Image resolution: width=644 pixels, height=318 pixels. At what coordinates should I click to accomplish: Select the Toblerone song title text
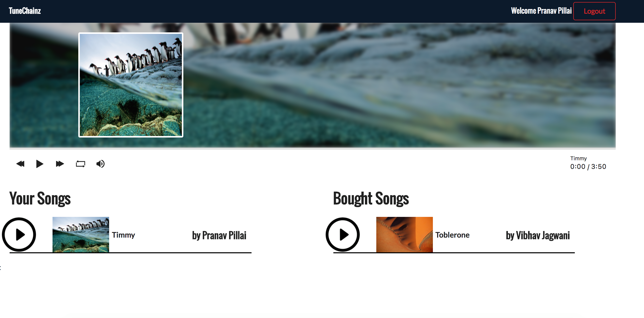pos(453,235)
